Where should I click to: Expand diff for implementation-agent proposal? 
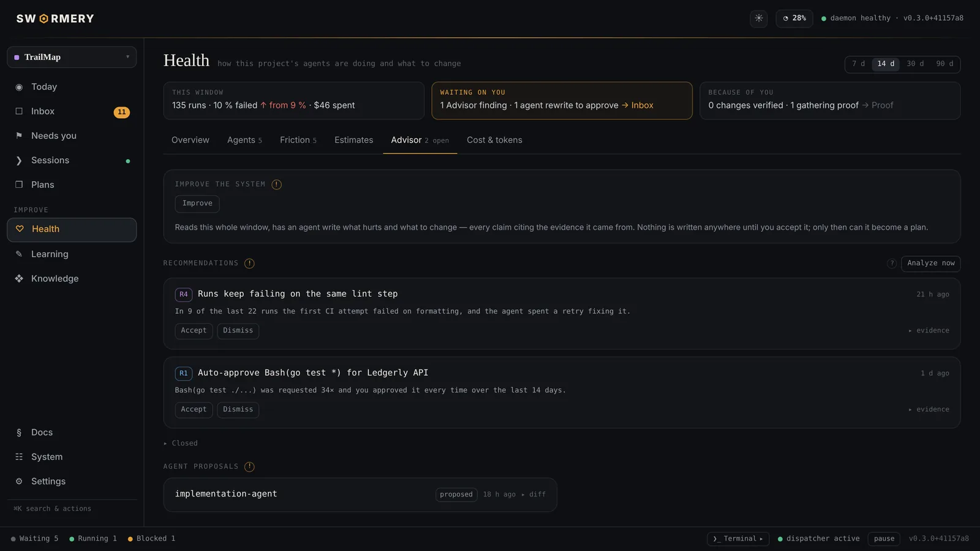click(533, 495)
